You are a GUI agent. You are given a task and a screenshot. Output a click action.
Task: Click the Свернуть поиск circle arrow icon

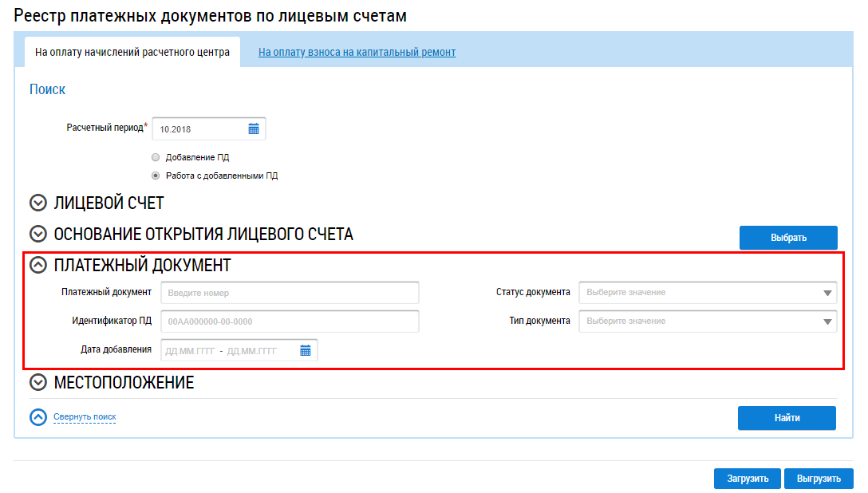38,417
